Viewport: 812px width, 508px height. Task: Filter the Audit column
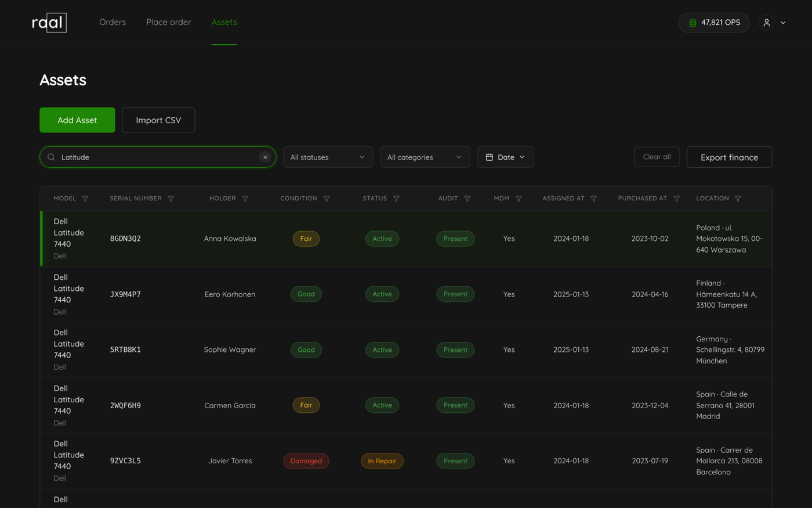click(467, 199)
